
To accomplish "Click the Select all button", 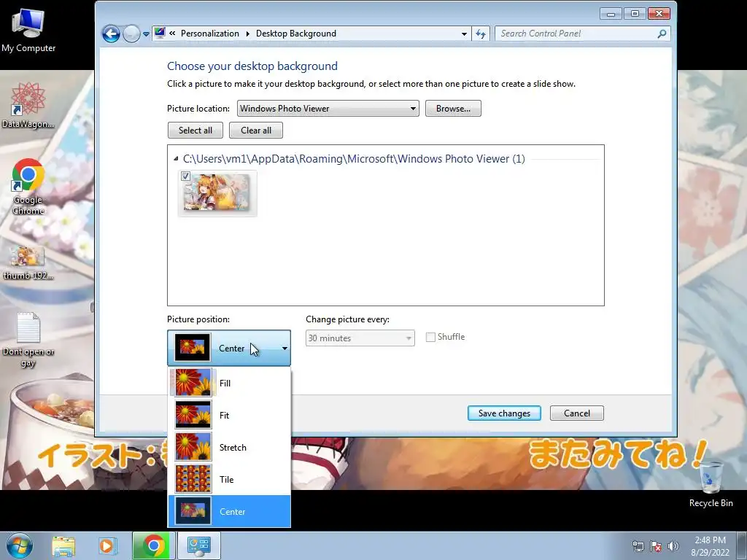I will (196, 131).
